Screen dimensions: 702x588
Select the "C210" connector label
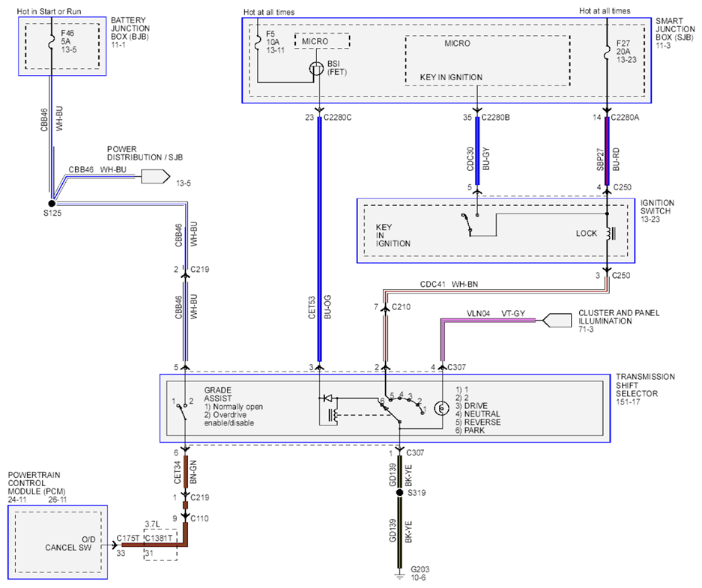pos(401,307)
